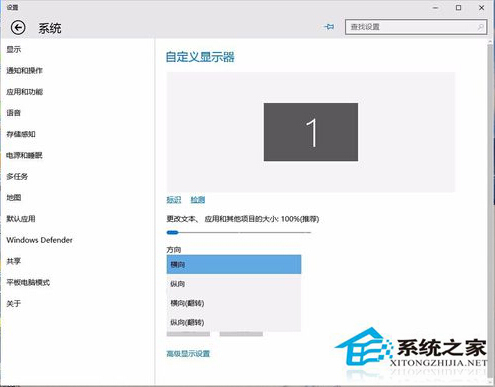Select 纵向(翻转) orientation option

[x=234, y=322]
